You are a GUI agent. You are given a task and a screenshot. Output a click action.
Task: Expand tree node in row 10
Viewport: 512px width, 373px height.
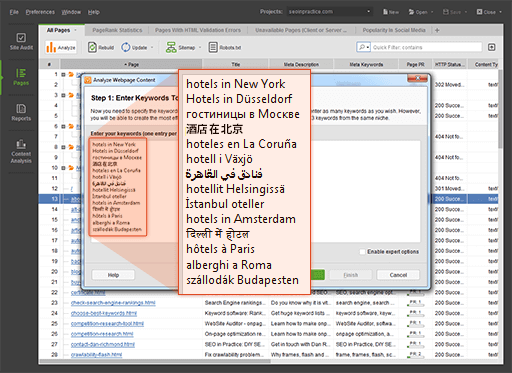click(x=63, y=168)
